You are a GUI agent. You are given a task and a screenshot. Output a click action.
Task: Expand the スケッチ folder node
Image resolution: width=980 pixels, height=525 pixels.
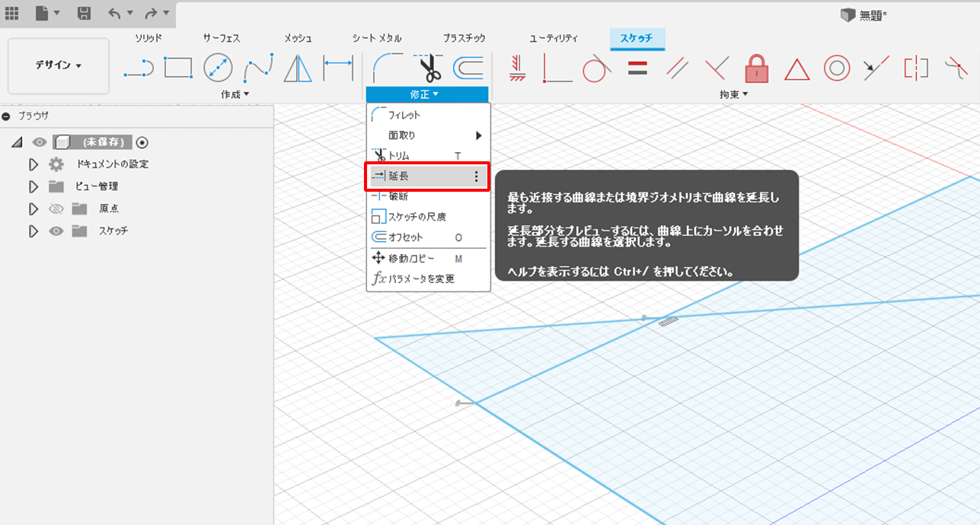[x=33, y=231]
